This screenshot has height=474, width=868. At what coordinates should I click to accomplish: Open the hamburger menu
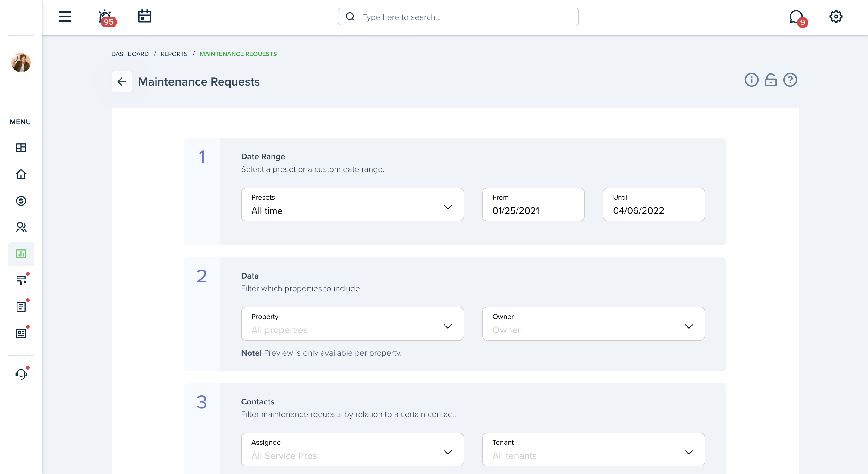(x=65, y=17)
